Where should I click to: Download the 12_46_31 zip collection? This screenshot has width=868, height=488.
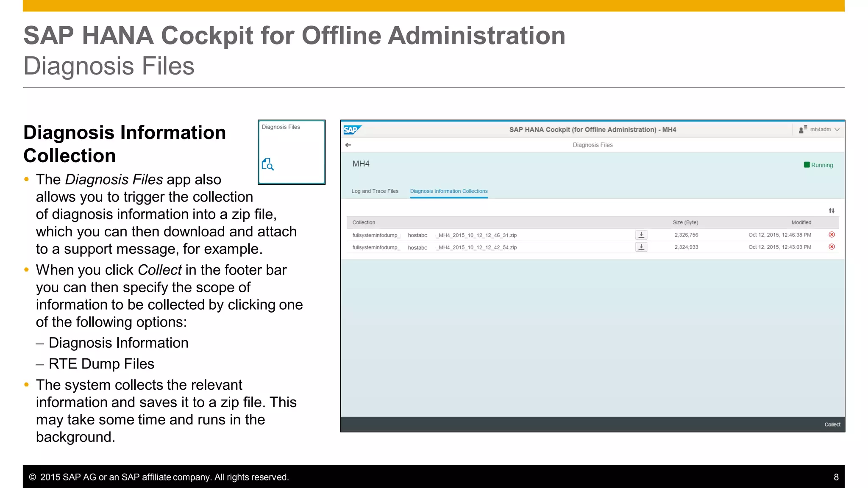coord(641,235)
